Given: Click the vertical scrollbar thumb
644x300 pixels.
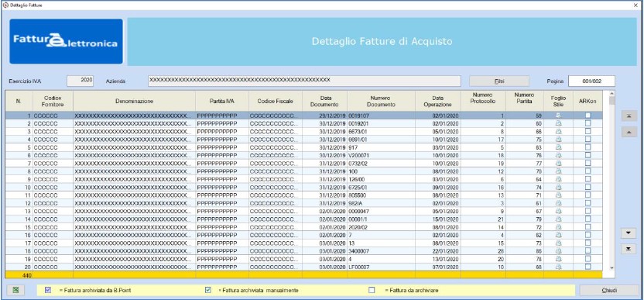Looking at the screenshot, I should point(612,101).
